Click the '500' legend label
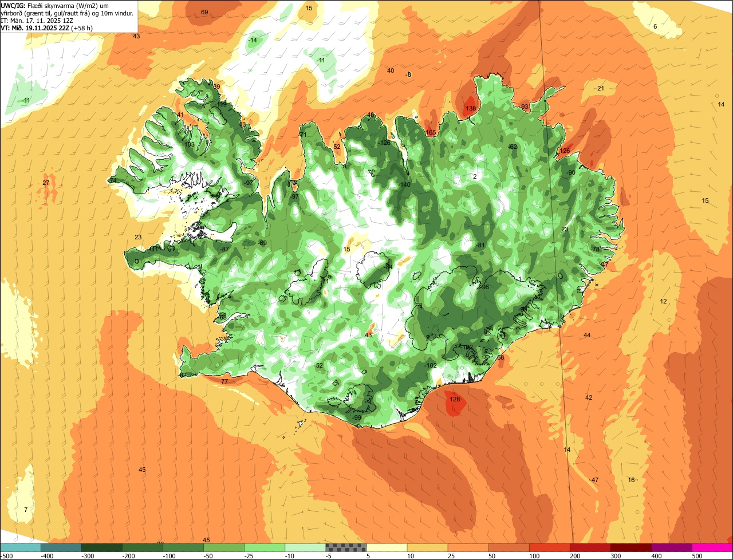Screen dimensions: 733x560 pyautogui.click(x=697, y=556)
